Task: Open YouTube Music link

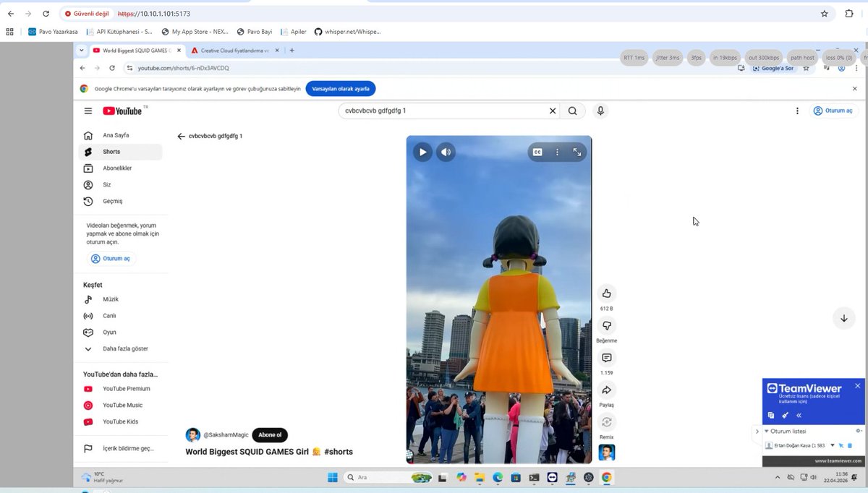Action: 120,406
